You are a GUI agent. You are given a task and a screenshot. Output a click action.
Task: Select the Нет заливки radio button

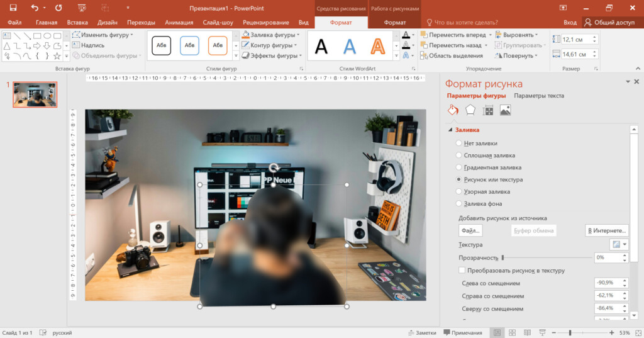point(459,144)
